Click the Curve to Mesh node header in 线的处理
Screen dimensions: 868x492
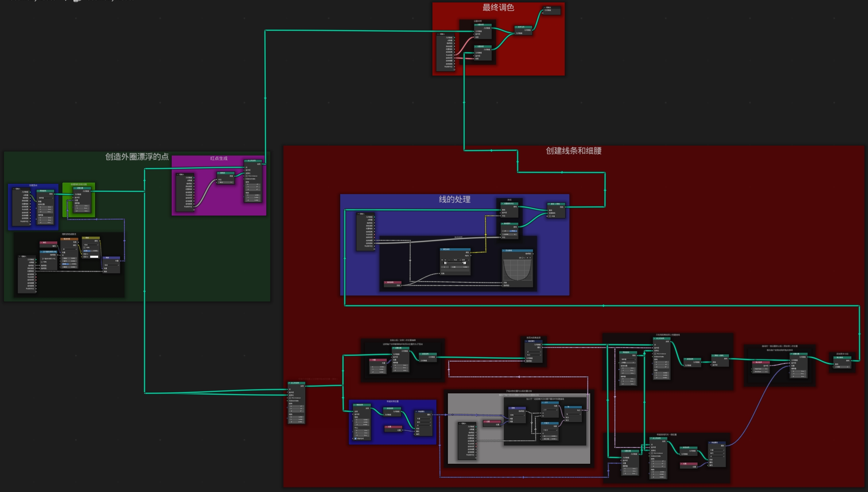pyautogui.click(x=556, y=204)
